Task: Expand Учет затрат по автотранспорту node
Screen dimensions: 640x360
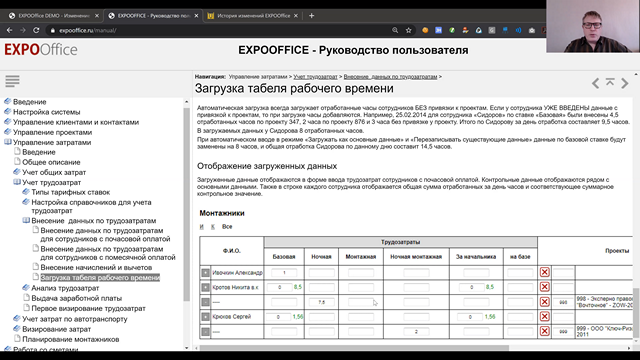Action: pos(17,318)
